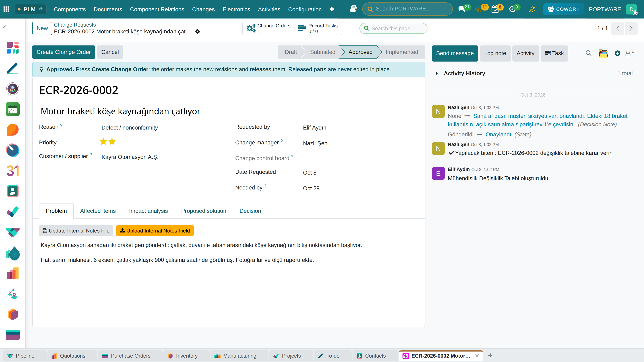The image size is (644, 362).
Task: Toggle notifications bell mute icon
Action: click(532, 9)
